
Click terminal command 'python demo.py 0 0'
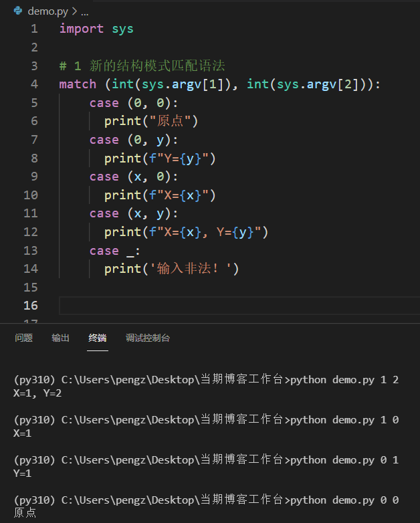pyautogui.click(x=344, y=500)
